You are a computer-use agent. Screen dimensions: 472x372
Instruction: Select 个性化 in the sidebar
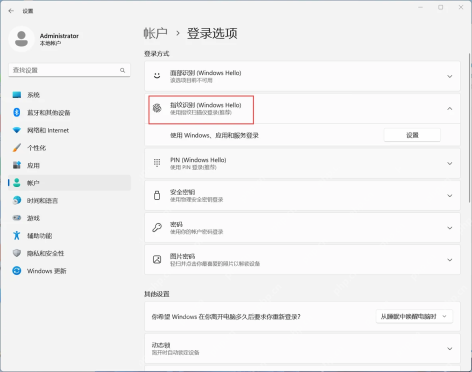coord(69,148)
